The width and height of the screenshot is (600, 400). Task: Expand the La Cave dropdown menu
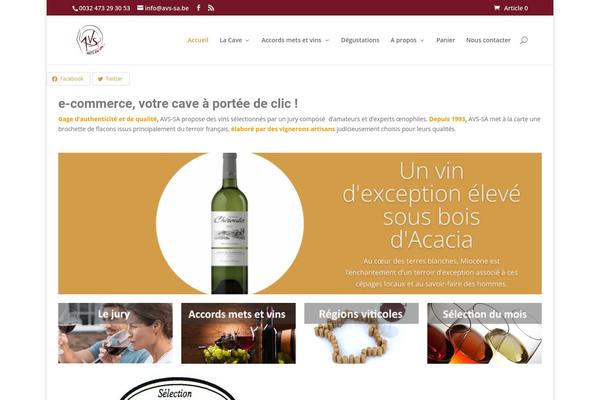pyautogui.click(x=234, y=40)
